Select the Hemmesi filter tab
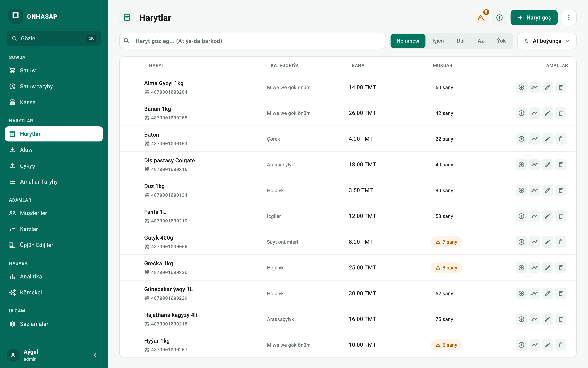The width and height of the screenshot is (588, 368). (408, 41)
